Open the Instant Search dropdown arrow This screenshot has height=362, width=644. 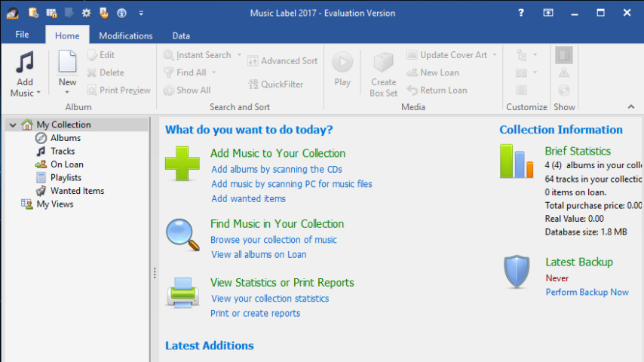239,55
